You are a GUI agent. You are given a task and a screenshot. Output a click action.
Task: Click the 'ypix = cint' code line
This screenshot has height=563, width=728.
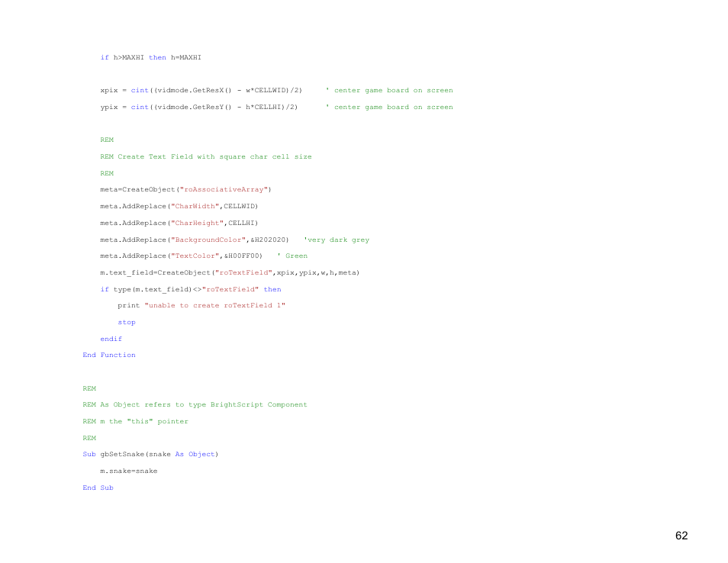tap(198, 108)
